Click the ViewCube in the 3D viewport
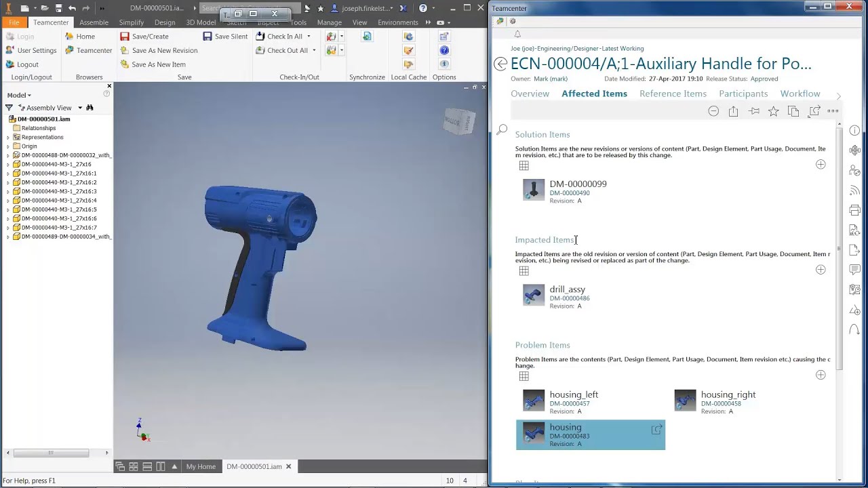This screenshot has height=488, width=868. point(459,122)
